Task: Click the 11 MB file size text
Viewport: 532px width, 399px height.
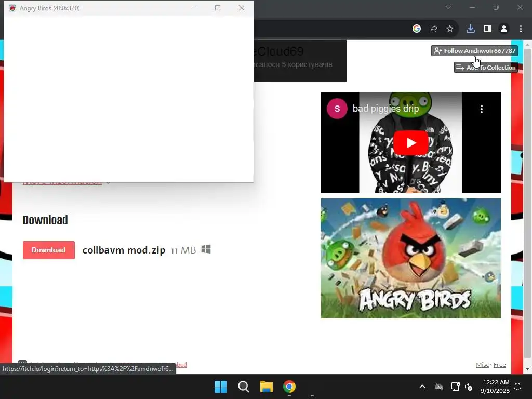Action: coord(183,250)
